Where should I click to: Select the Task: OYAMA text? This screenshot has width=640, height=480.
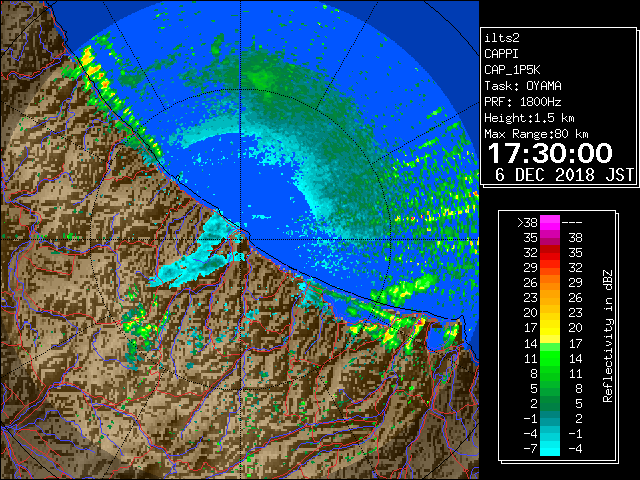click(x=523, y=86)
